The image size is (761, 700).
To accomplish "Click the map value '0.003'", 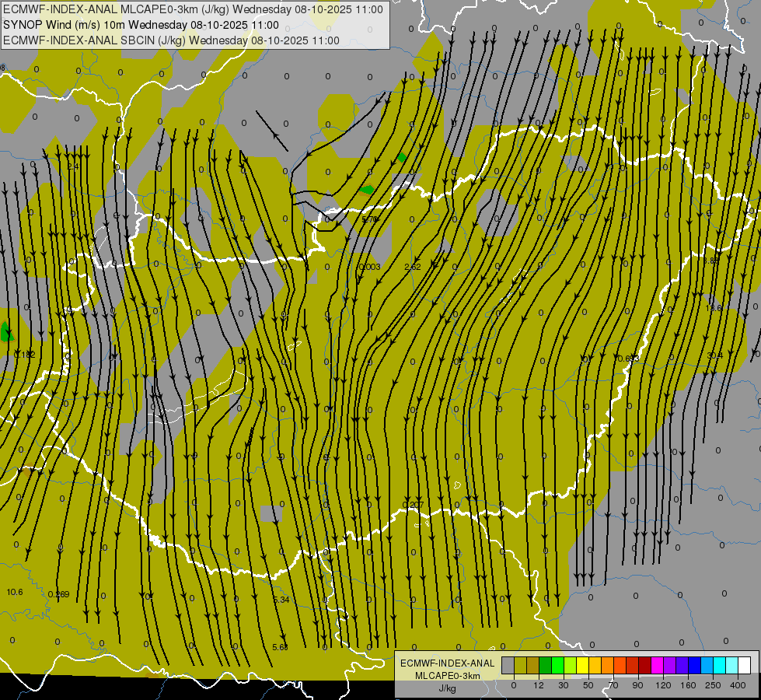I will [x=369, y=267].
